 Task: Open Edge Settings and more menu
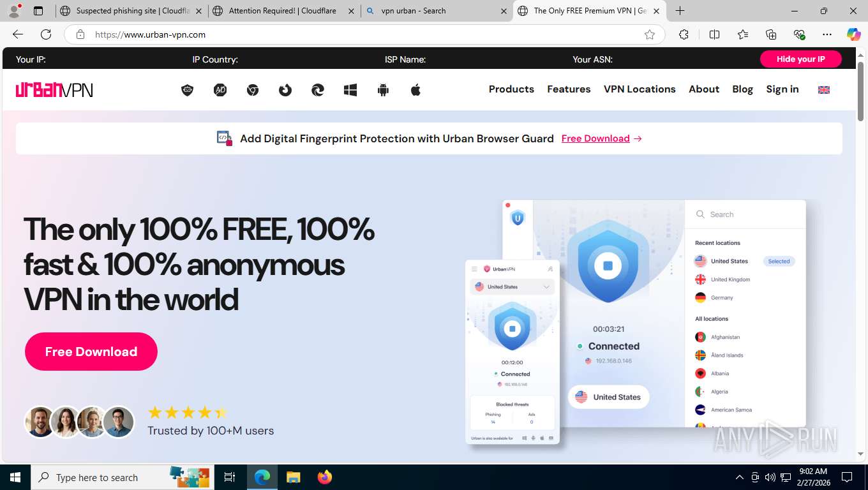click(x=827, y=34)
